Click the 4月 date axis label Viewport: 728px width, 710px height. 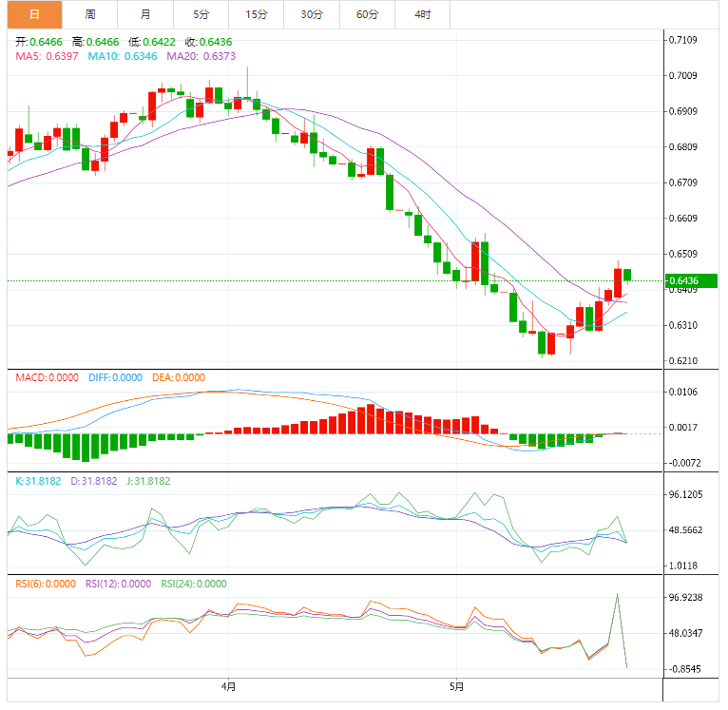[228, 686]
